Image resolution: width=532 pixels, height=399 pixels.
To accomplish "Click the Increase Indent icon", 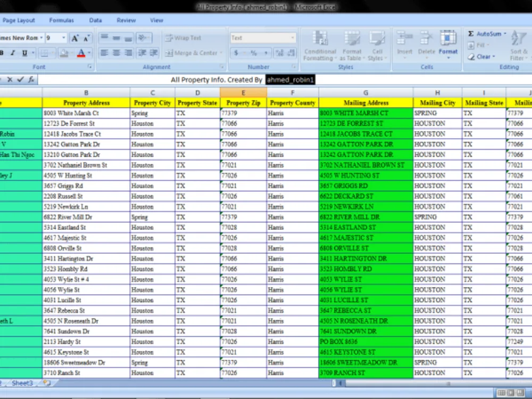I will [154, 53].
